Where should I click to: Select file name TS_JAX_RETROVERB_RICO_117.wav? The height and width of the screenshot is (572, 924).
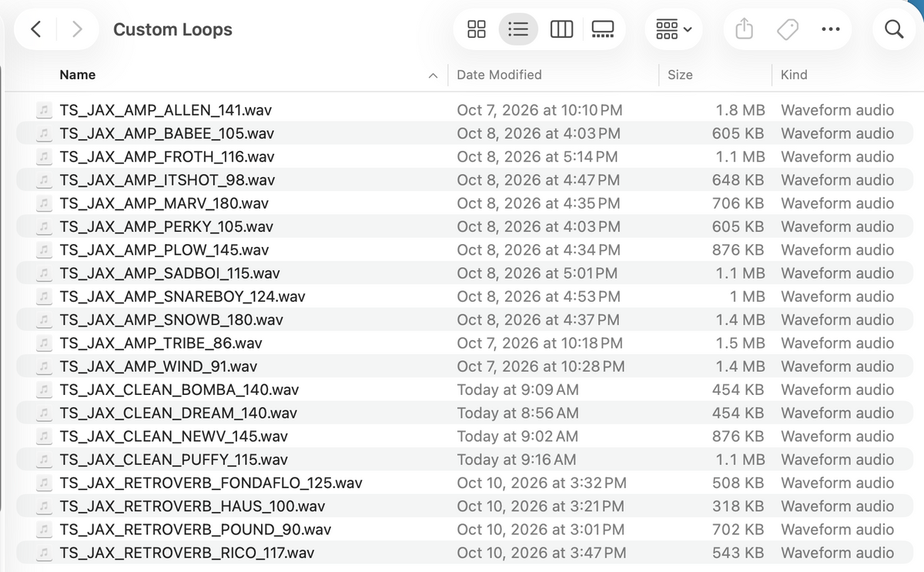186,553
